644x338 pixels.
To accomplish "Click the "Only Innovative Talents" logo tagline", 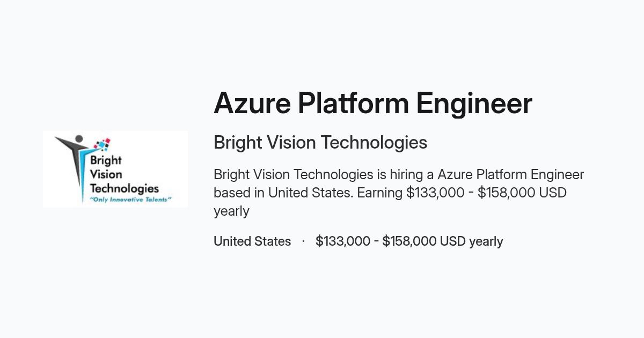I will click(130, 199).
